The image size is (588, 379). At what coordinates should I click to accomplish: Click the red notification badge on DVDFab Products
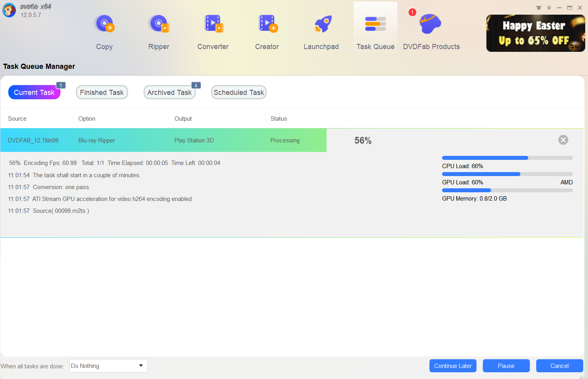[412, 12]
